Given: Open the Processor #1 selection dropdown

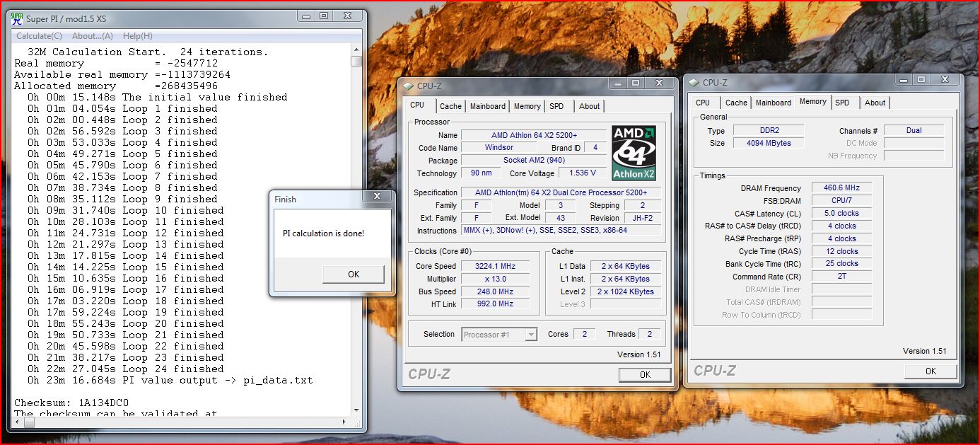Looking at the screenshot, I should [x=500, y=335].
